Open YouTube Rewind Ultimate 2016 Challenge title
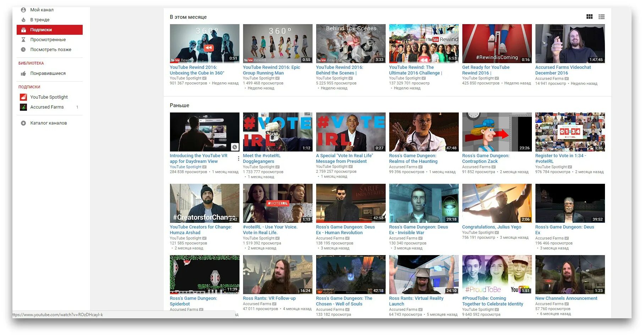The image size is (644, 336). tap(415, 70)
